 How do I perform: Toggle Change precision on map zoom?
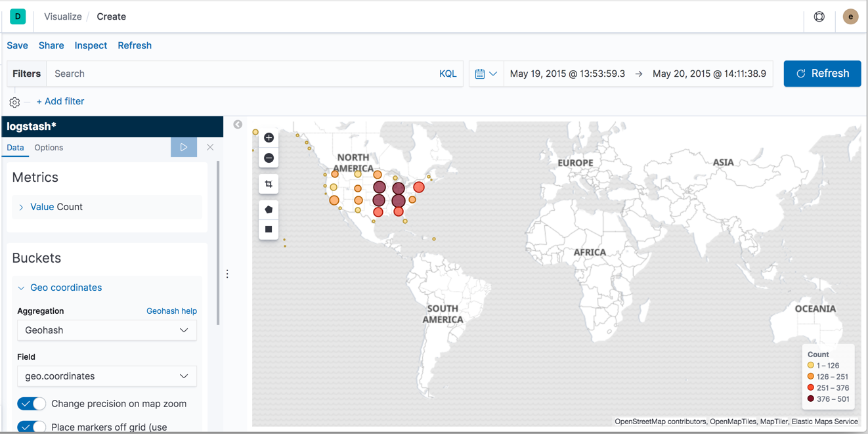pos(32,404)
